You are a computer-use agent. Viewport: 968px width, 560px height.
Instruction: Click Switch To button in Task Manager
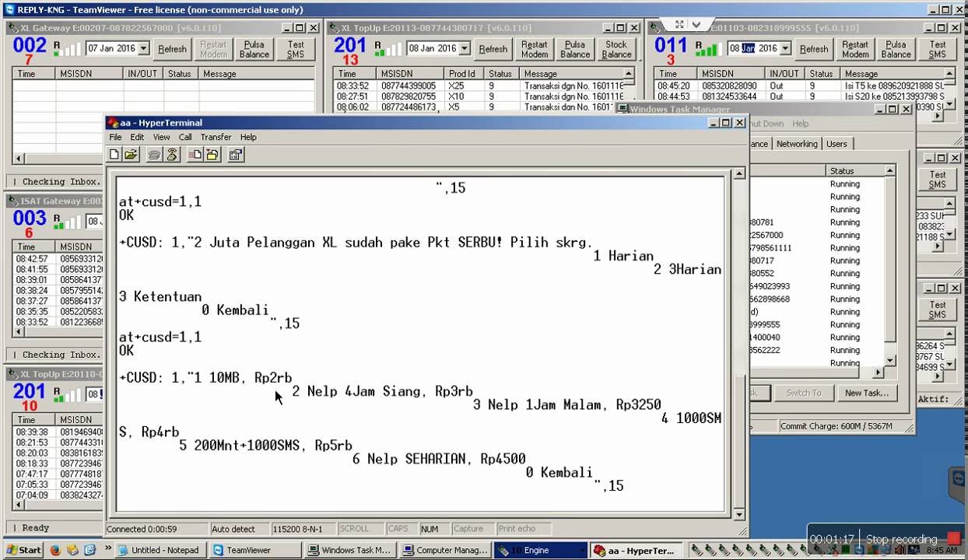(x=803, y=393)
